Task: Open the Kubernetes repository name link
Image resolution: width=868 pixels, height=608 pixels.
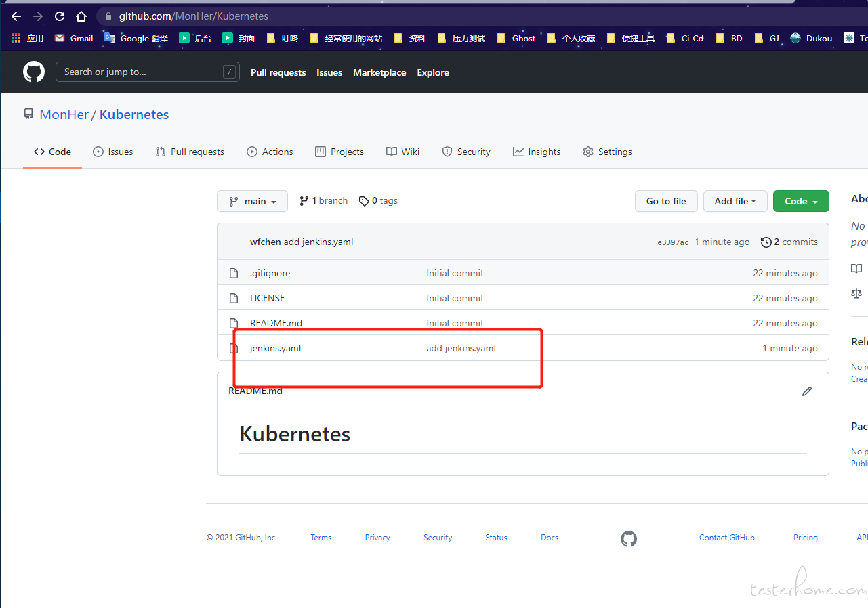Action: click(134, 114)
